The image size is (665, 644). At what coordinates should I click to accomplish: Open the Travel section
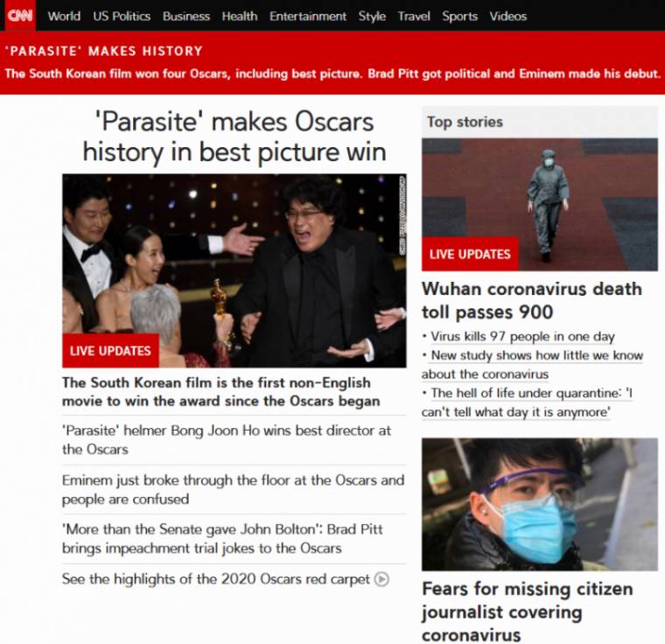[x=414, y=16]
